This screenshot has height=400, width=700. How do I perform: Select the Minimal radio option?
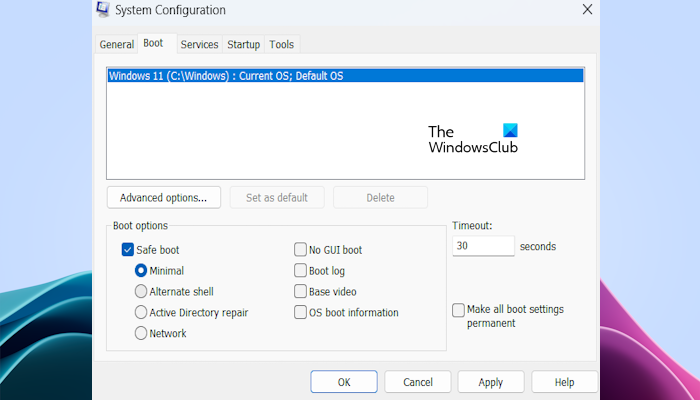141,271
